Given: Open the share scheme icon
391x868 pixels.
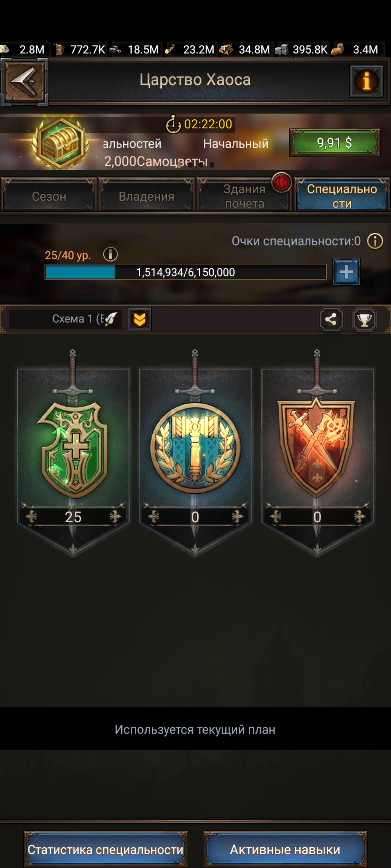Looking at the screenshot, I should tap(331, 319).
